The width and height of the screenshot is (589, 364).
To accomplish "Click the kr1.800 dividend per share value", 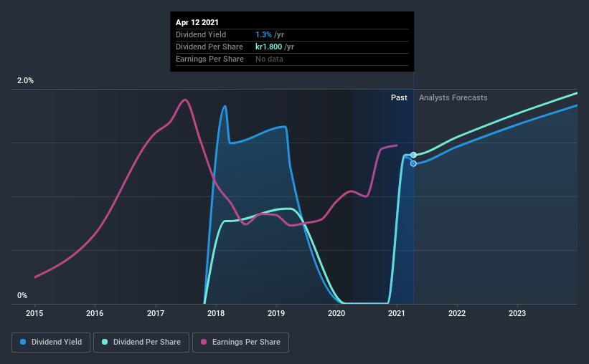I will tap(268, 47).
